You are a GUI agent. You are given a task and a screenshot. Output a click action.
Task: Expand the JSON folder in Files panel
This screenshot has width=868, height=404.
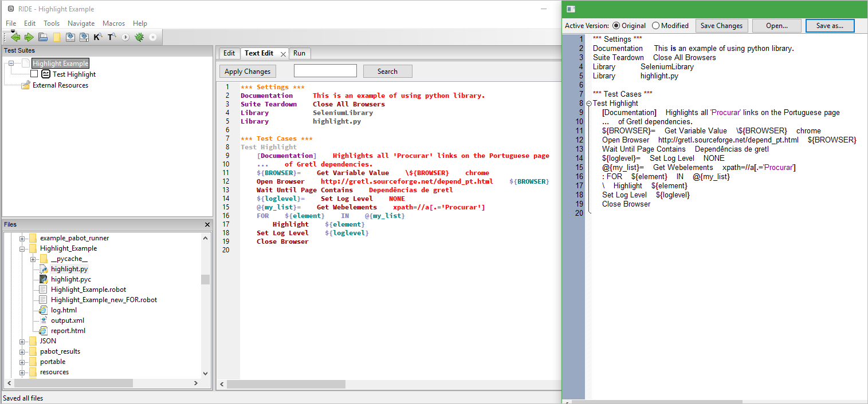tap(21, 340)
